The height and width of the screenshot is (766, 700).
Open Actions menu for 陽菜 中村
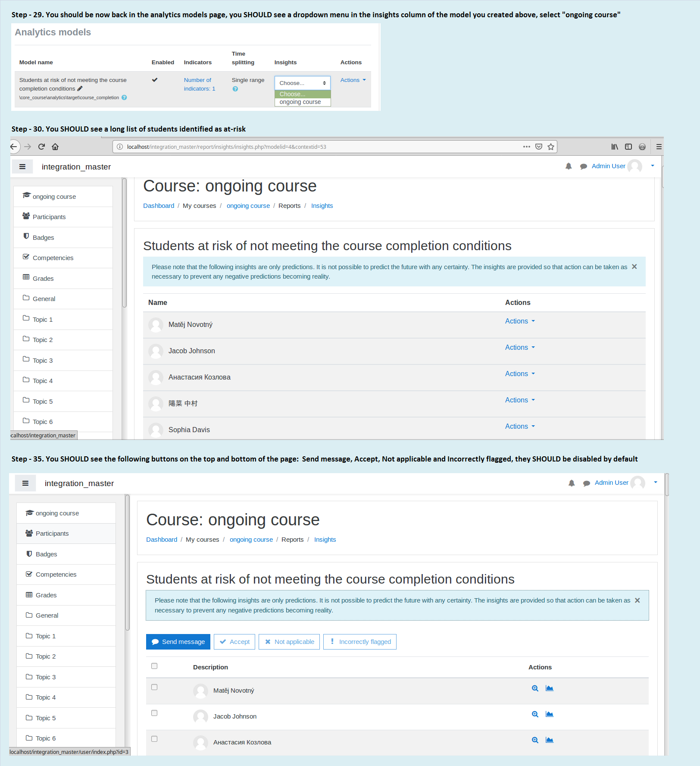520,400
